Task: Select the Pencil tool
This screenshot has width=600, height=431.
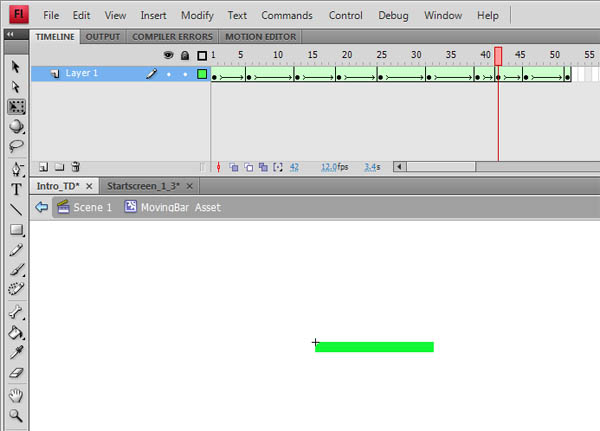Action: (x=16, y=250)
